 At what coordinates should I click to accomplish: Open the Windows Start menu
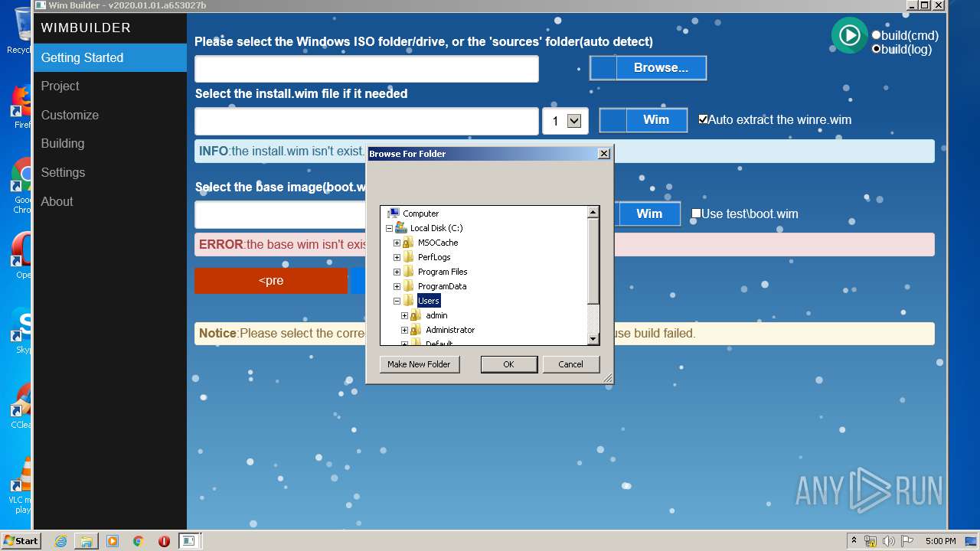click(x=21, y=540)
